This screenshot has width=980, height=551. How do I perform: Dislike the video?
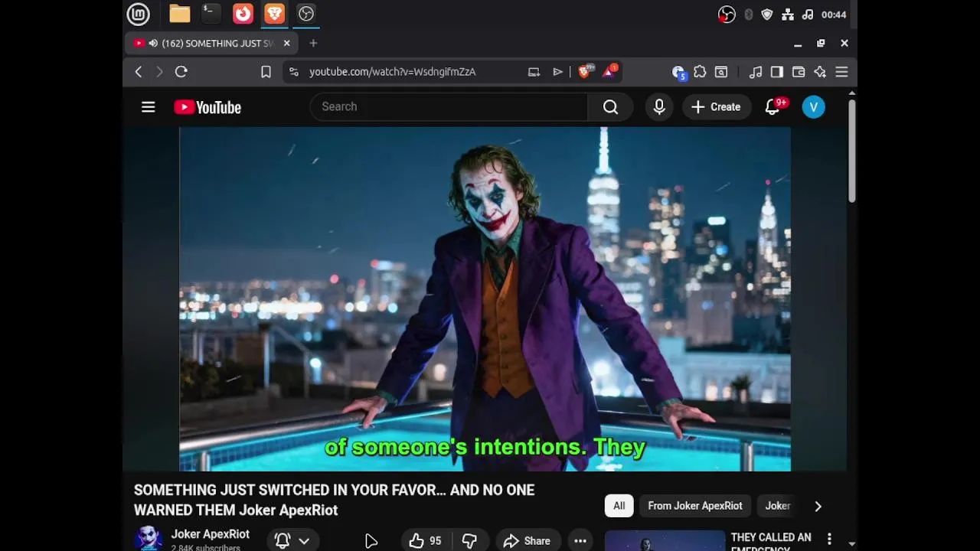(470, 541)
